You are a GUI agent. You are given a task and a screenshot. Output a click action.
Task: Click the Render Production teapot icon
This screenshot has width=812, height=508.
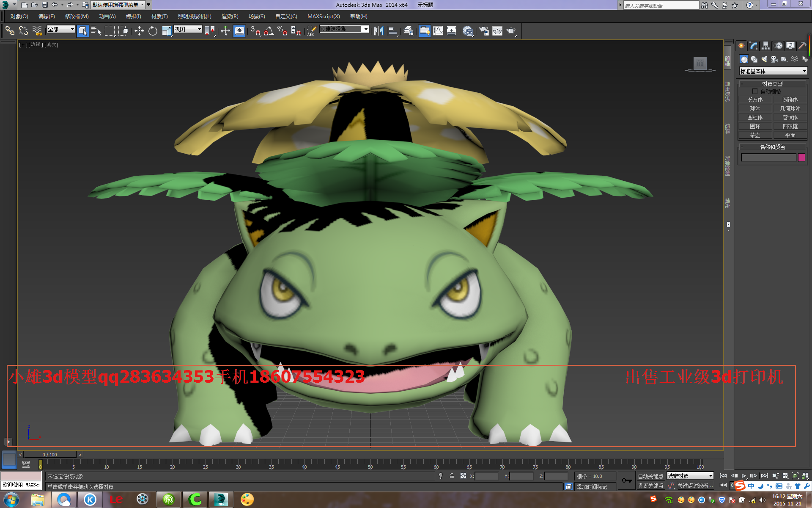(511, 30)
